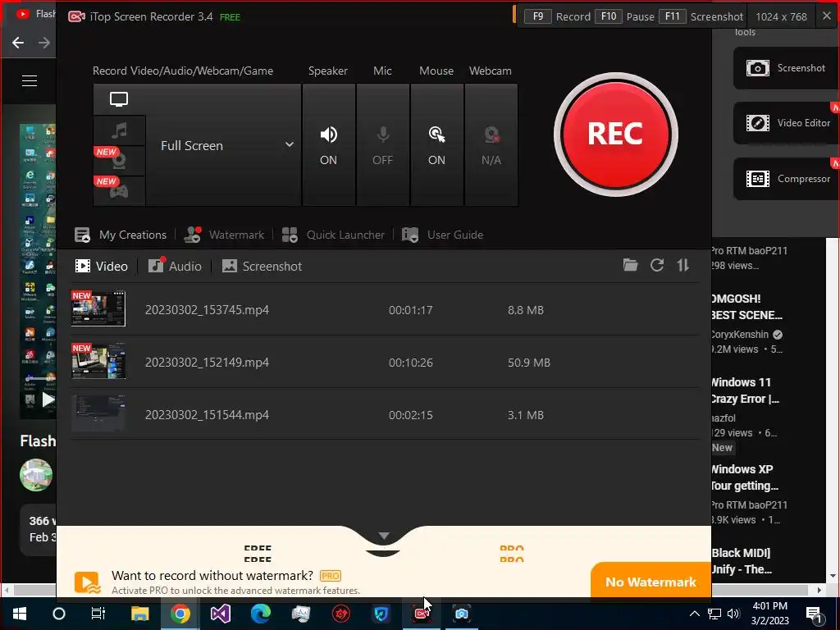Click the No Watermark button
Viewport: 840px width, 630px height.
(x=651, y=582)
